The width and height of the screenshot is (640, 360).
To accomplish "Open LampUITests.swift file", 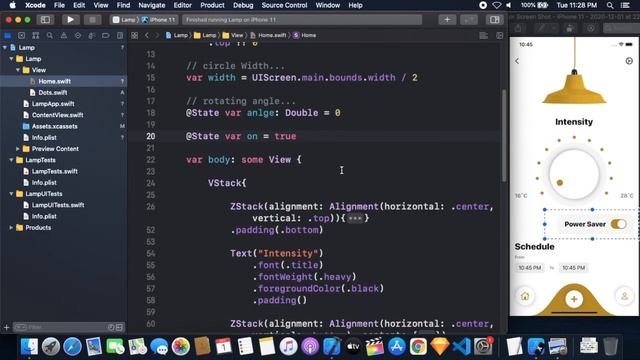I will coord(58,205).
